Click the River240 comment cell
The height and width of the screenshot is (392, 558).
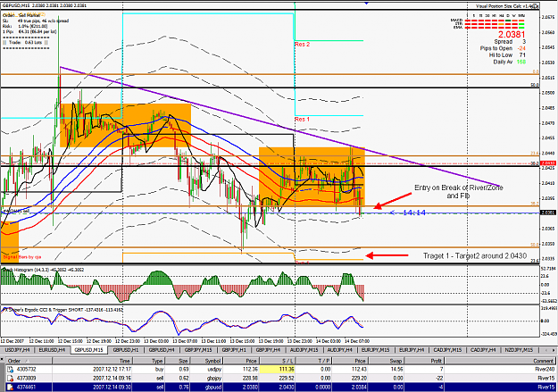(x=545, y=369)
